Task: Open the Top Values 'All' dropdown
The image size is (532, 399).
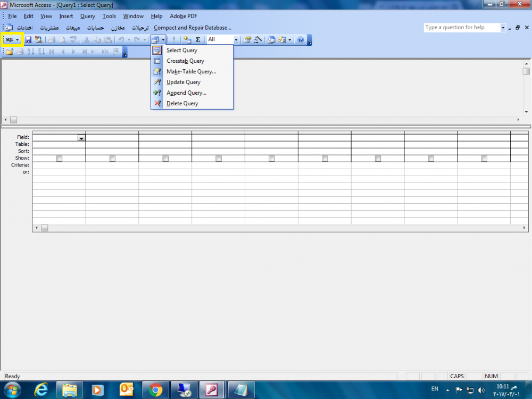Action: pyautogui.click(x=236, y=40)
